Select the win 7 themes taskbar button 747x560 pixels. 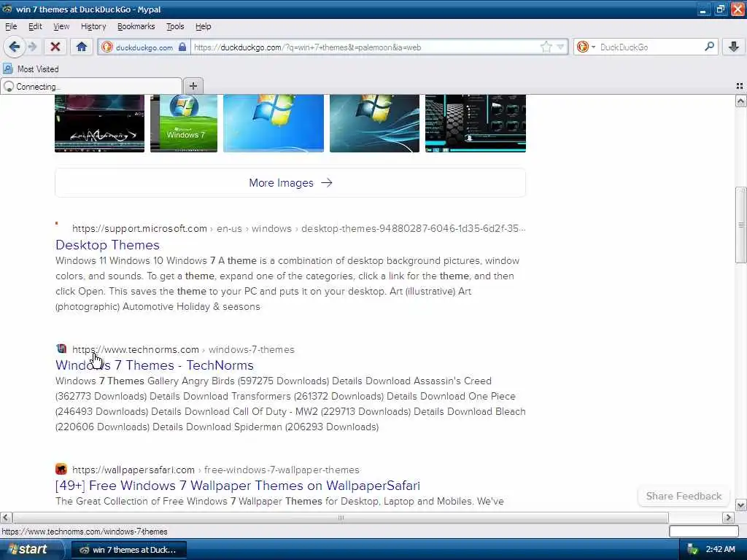(128, 550)
